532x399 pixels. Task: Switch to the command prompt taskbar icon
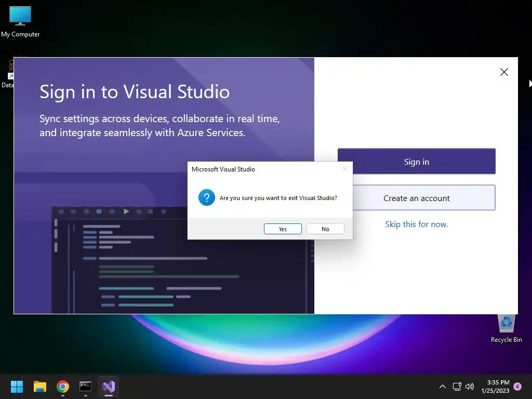click(x=86, y=387)
